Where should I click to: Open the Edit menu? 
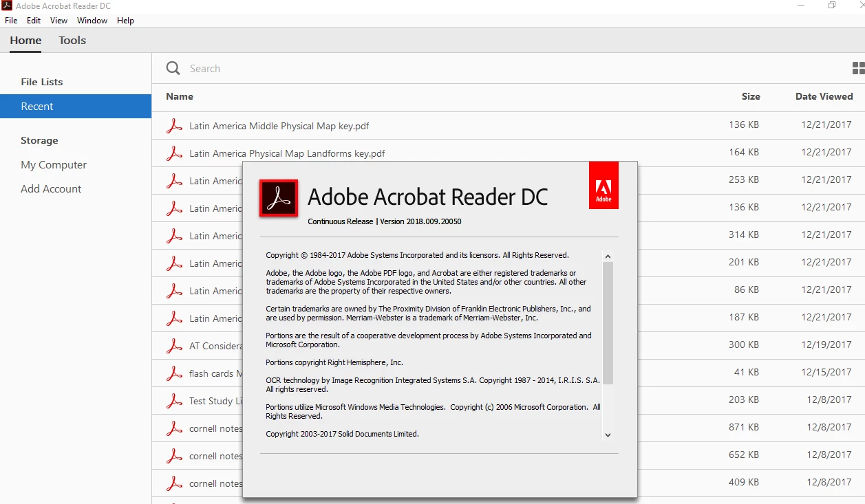click(34, 21)
